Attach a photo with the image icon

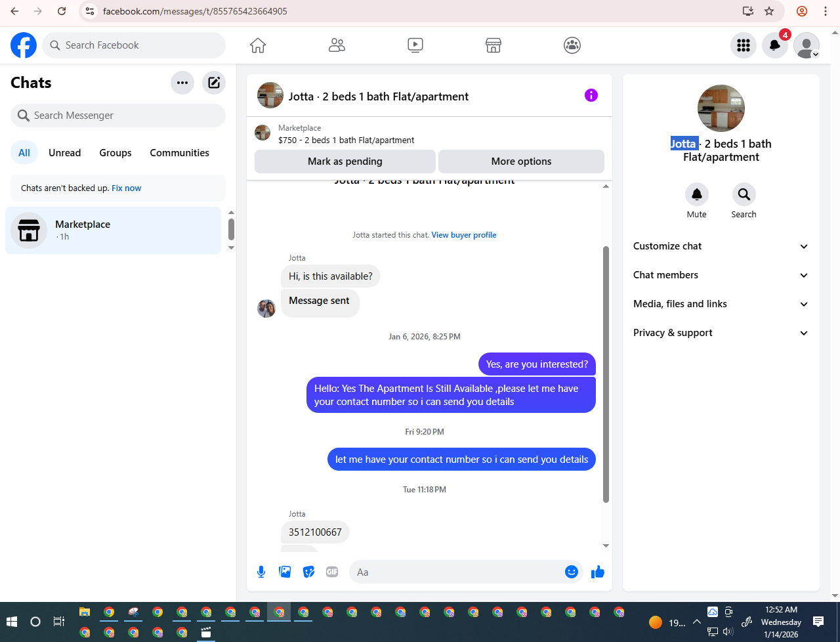click(285, 572)
